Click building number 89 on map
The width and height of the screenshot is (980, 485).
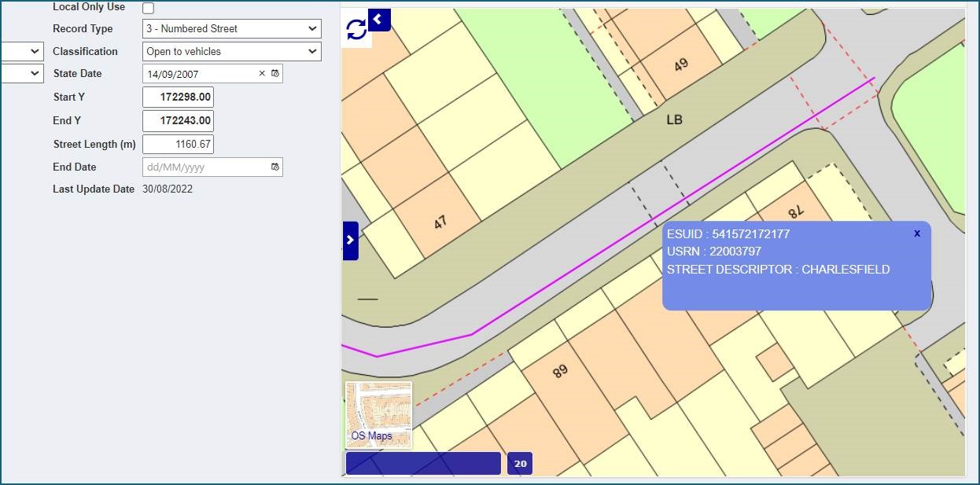click(x=560, y=370)
